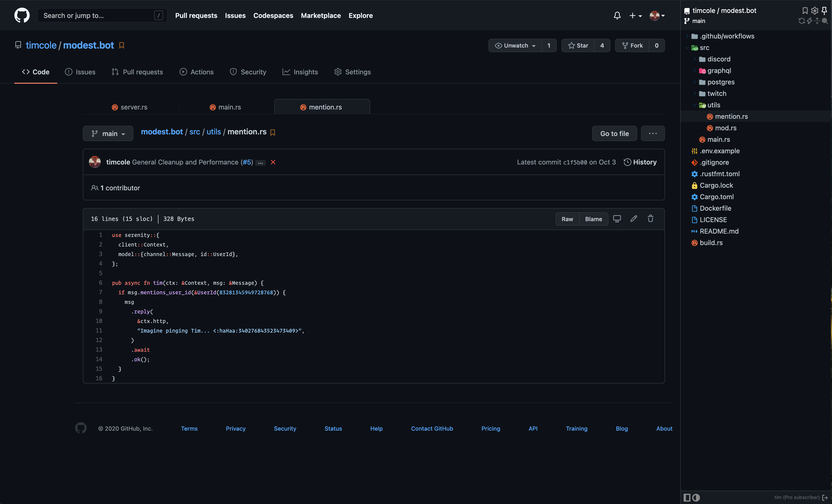Click the sidebar refresh icon
This screenshot has width=832, height=504.
point(802,21)
